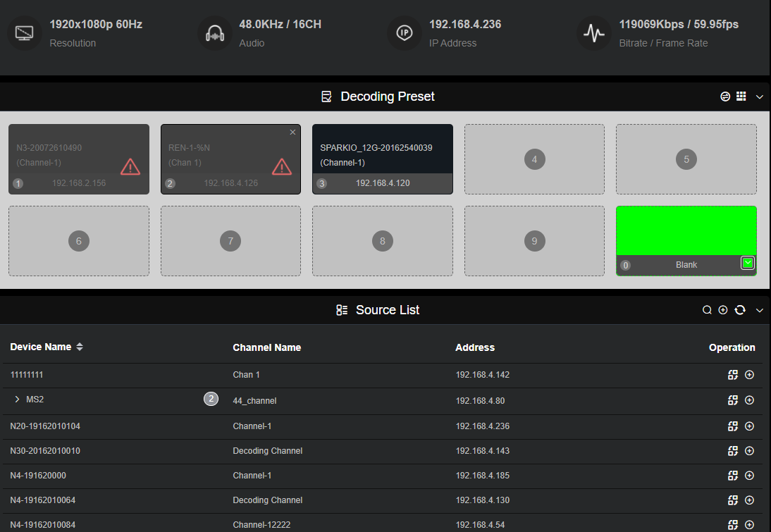Toggle the green checkbox on Blank preset

(748, 264)
